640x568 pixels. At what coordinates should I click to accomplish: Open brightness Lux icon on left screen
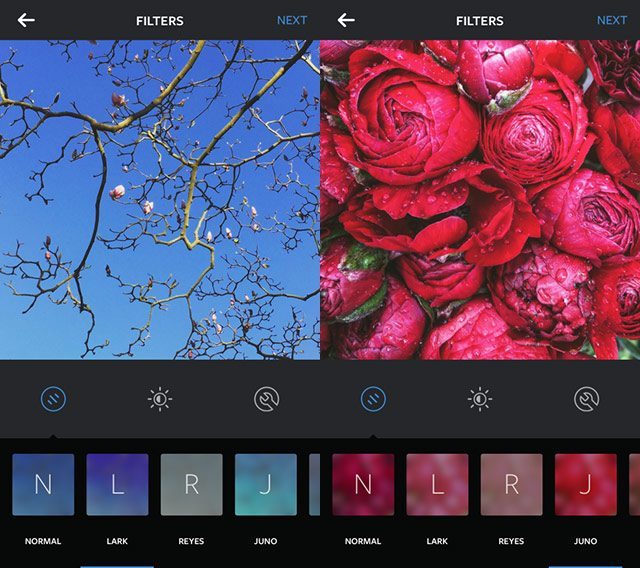click(160, 399)
